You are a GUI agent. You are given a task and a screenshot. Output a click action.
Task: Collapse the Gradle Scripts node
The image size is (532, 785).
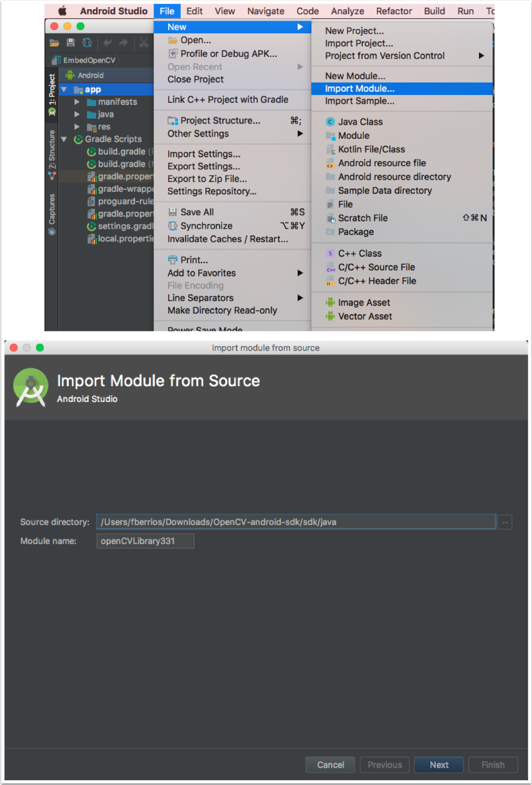[x=64, y=139]
